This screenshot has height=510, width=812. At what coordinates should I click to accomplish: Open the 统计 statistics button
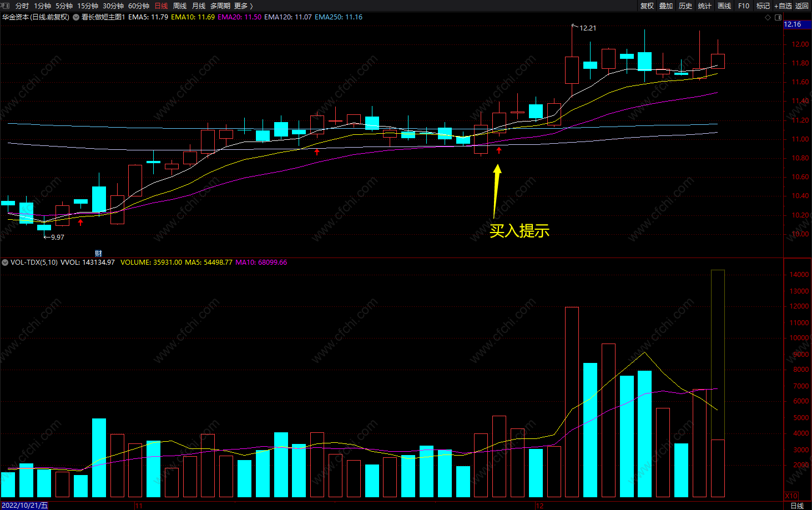click(705, 6)
